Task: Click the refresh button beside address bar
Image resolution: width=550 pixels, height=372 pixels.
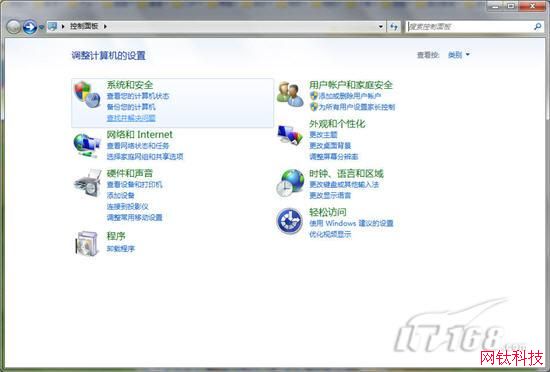Action: 394,26
